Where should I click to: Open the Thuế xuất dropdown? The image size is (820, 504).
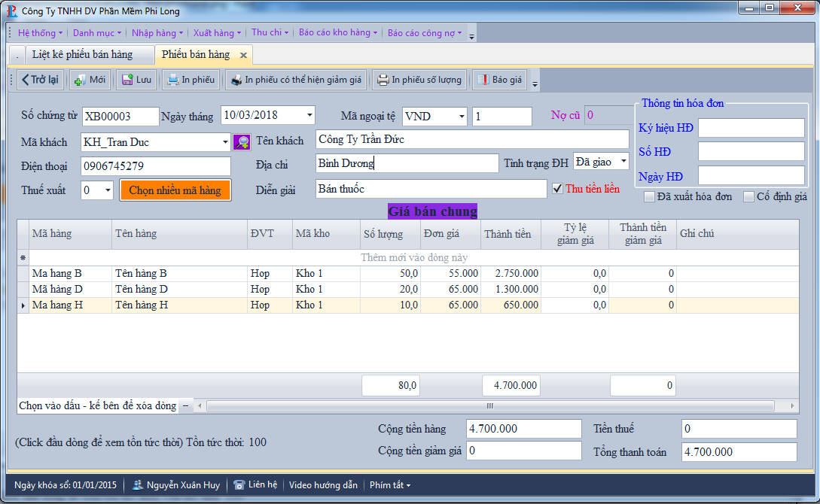pyautogui.click(x=108, y=190)
